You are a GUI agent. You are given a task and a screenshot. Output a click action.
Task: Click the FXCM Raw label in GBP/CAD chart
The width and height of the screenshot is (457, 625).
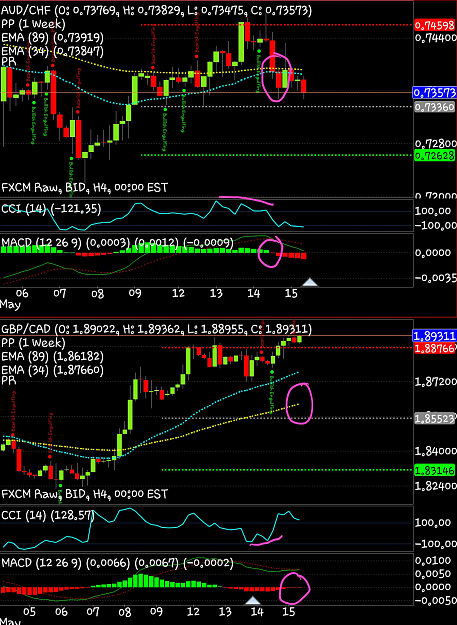pos(84,494)
